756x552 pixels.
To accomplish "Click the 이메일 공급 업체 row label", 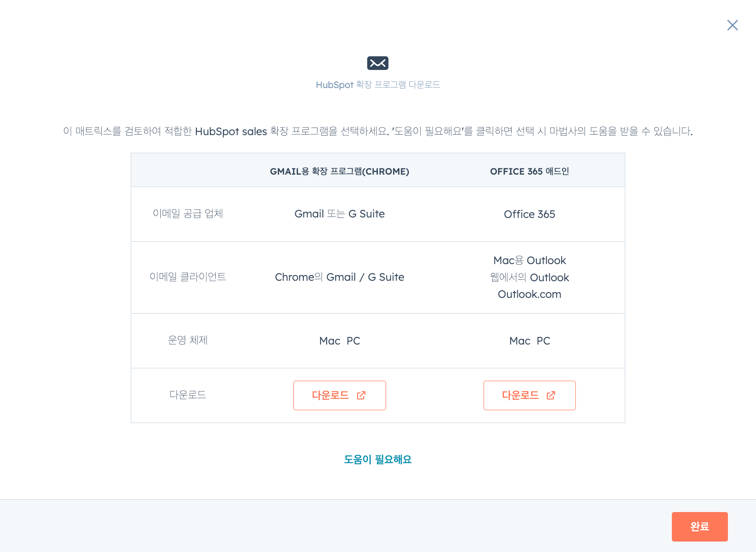I will pyautogui.click(x=188, y=214).
